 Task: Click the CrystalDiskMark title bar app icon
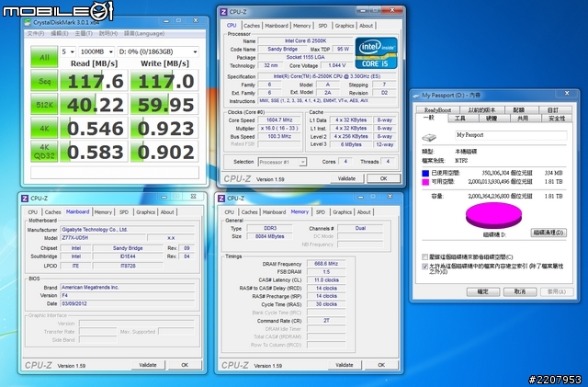pyautogui.click(x=27, y=22)
